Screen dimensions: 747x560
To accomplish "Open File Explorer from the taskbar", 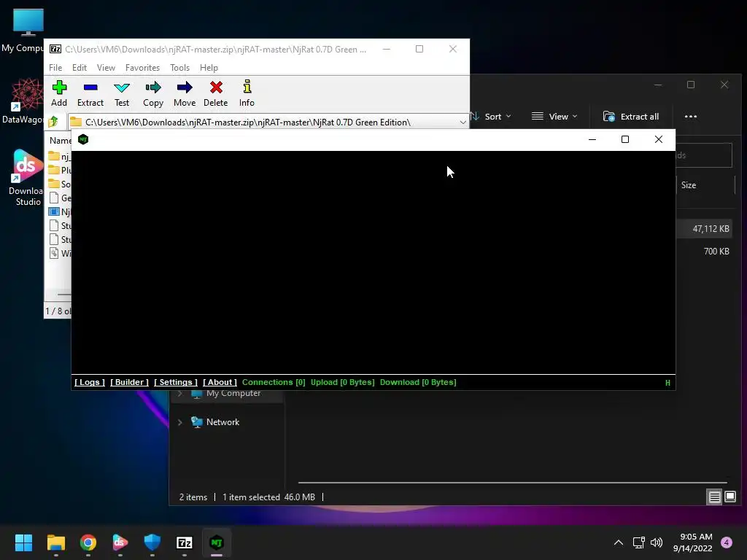I will click(x=55, y=542).
